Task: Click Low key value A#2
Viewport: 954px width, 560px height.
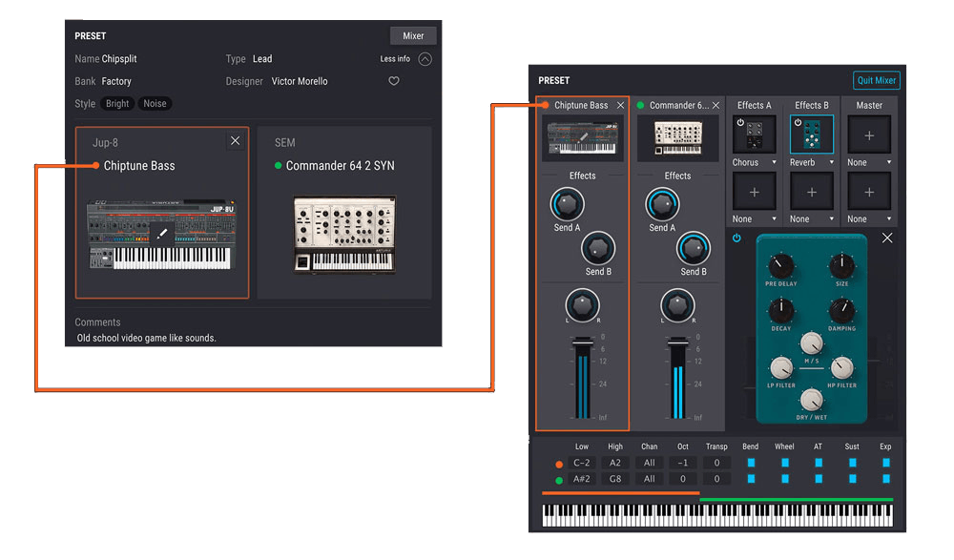Action: 582,479
